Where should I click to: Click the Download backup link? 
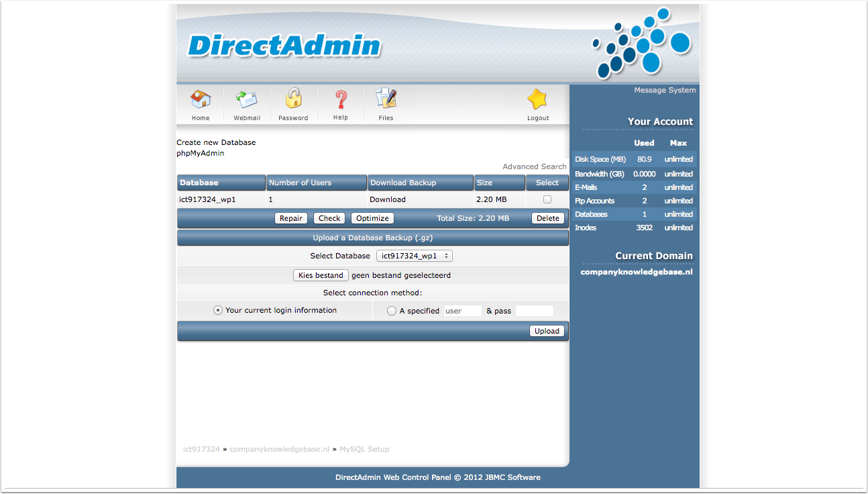388,199
